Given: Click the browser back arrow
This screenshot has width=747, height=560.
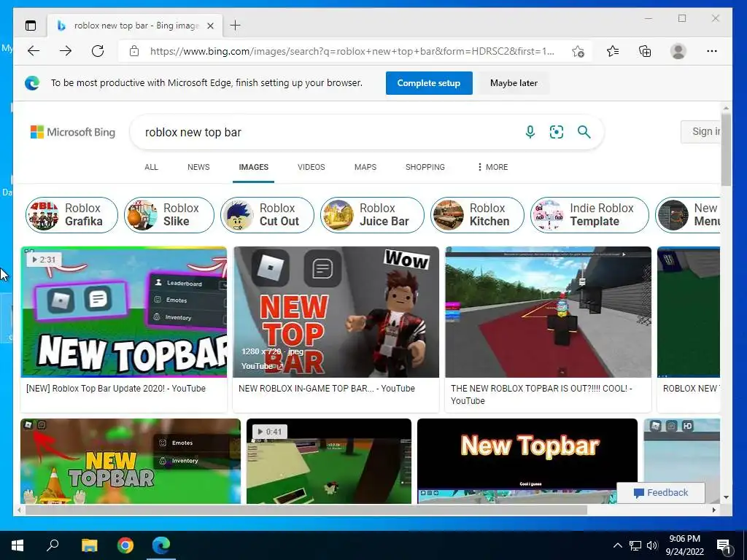Looking at the screenshot, I should click(34, 51).
